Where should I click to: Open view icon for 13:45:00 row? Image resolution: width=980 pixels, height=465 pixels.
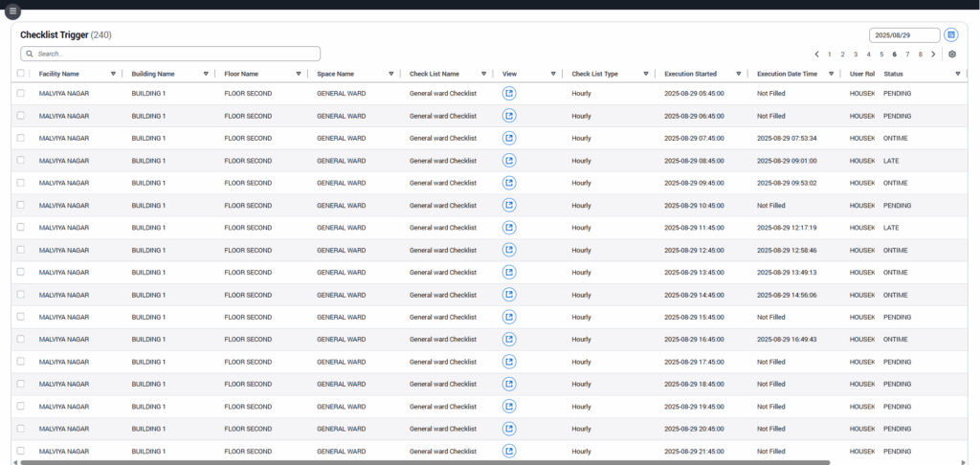[509, 273]
